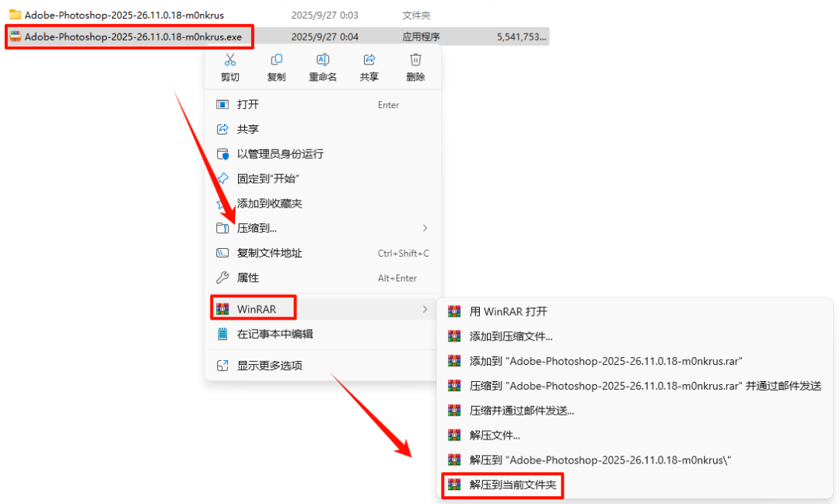Click the Rename (重命名) icon
The height and width of the screenshot is (504, 840).
(x=323, y=59)
